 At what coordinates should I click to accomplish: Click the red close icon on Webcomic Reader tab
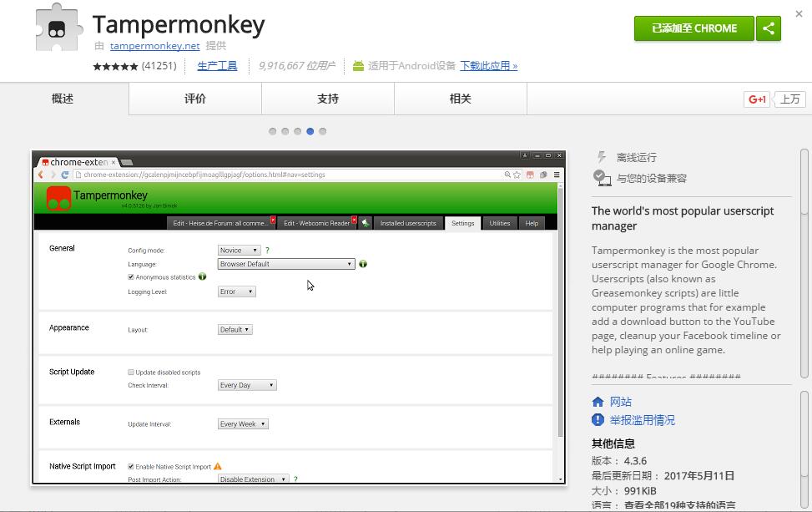point(354,220)
